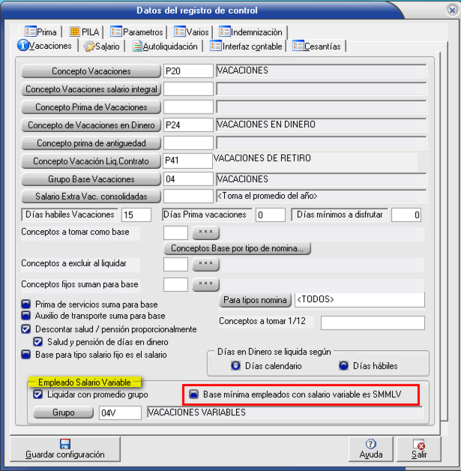The width and height of the screenshot is (461, 471).
Task: Click the Grupo code field 04V
Action: coord(120,413)
